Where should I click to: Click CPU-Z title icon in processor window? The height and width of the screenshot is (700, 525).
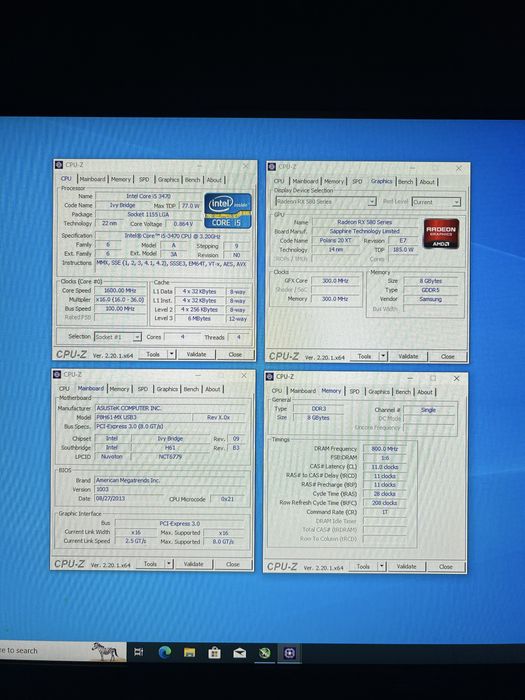[58, 165]
